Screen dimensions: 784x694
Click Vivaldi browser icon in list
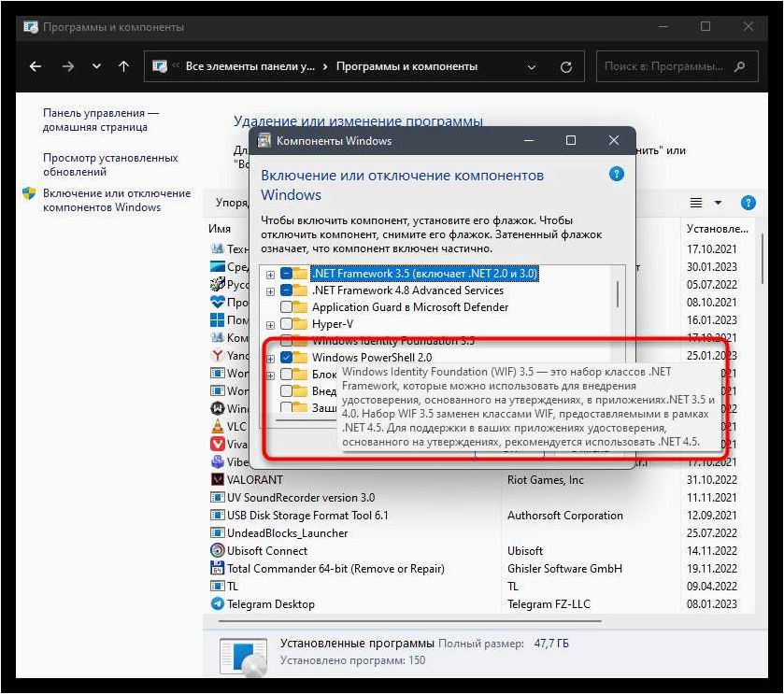tap(217, 445)
